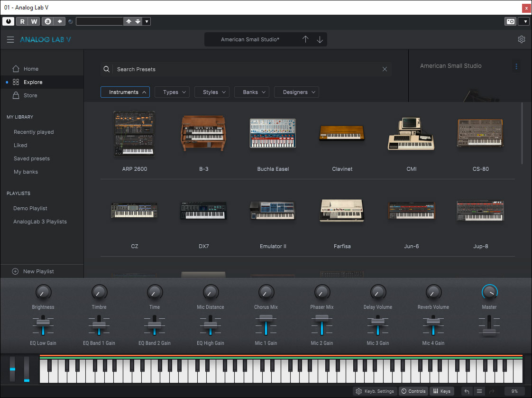Open the Designers filter dropdown

pyautogui.click(x=296, y=92)
